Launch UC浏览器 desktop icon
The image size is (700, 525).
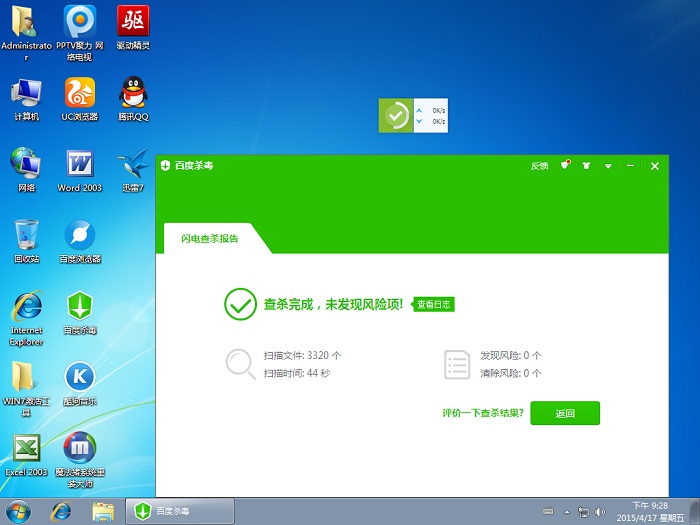(79, 99)
